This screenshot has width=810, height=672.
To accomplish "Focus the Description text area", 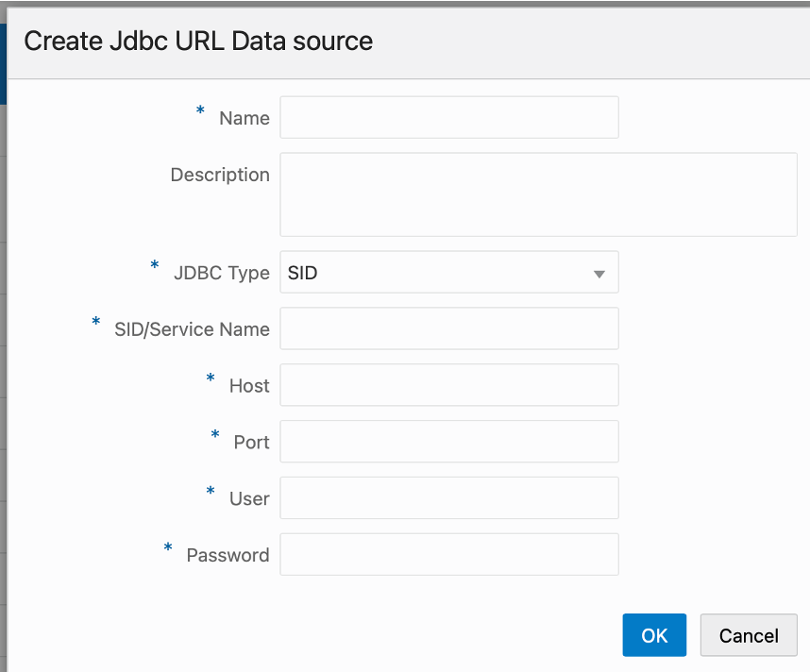I will coord(538,193).
